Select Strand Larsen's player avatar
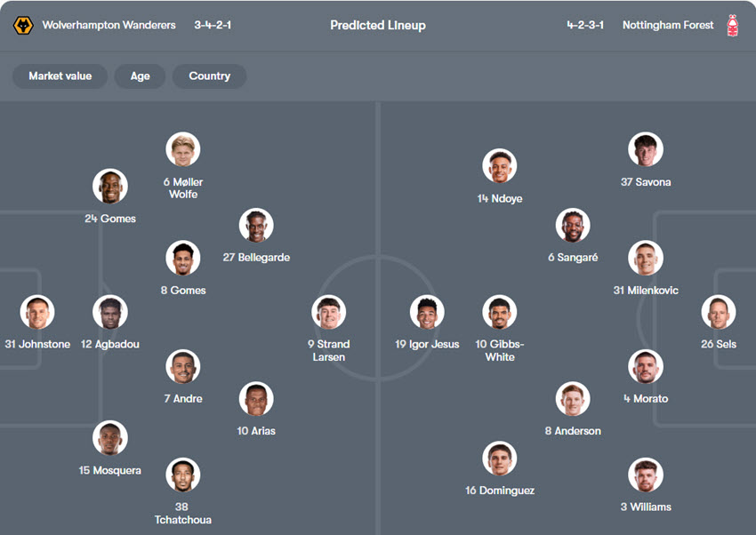The image size is (756, 535). (329, 313)
